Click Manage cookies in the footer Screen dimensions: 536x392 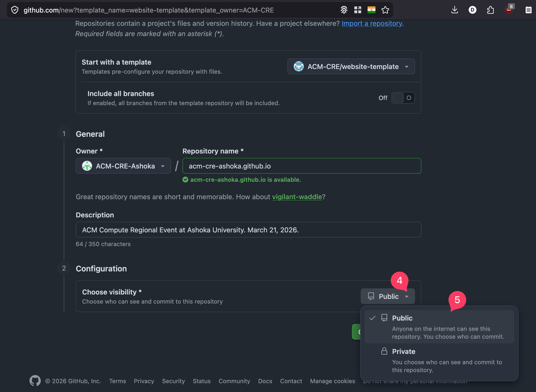pos(332,381)
